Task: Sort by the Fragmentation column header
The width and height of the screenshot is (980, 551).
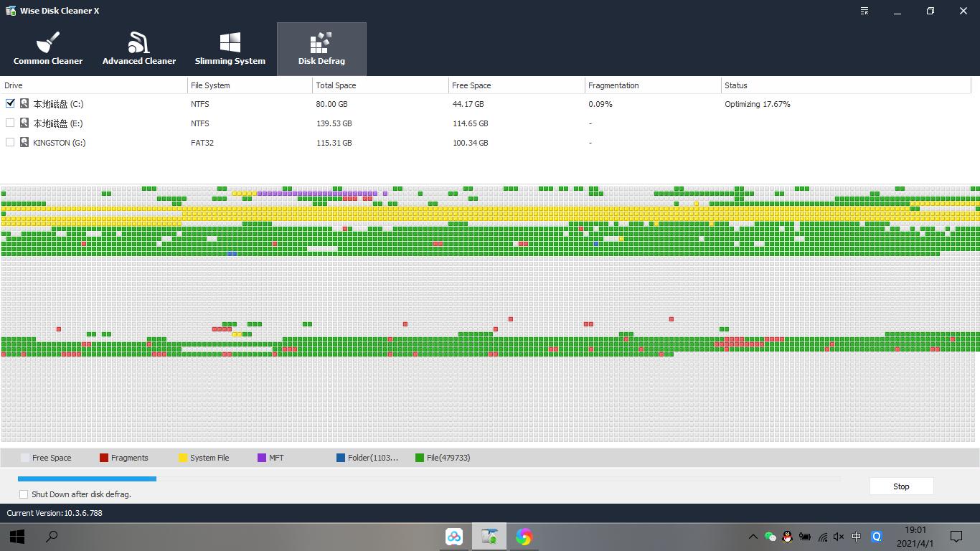Action: tap(653, 85)
